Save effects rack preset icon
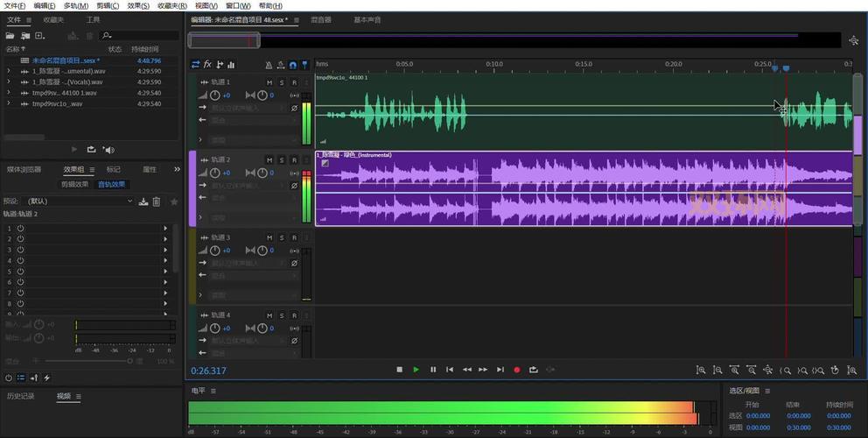Screen dimensions: 868x438 tap(143, 201)
